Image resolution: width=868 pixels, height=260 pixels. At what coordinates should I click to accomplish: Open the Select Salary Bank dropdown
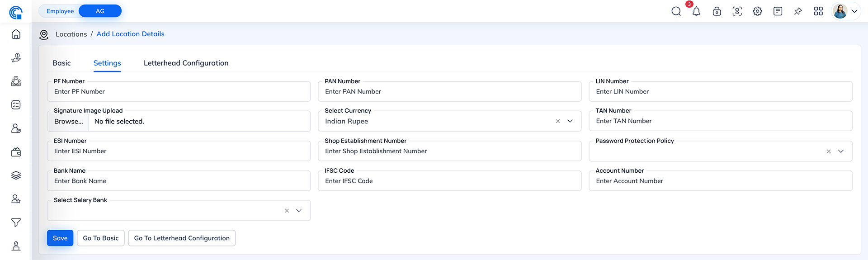pyautogui.click(x=299, y=211)
